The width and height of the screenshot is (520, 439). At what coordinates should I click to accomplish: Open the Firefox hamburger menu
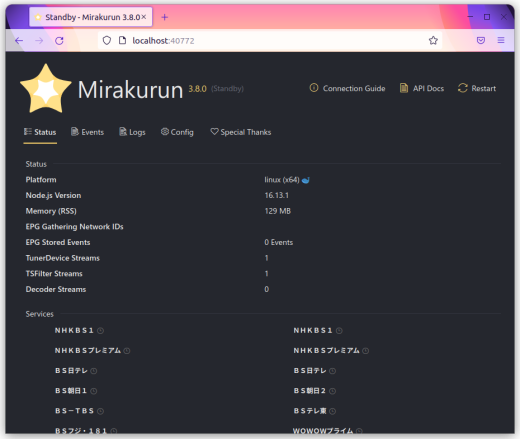click(501, 40)
